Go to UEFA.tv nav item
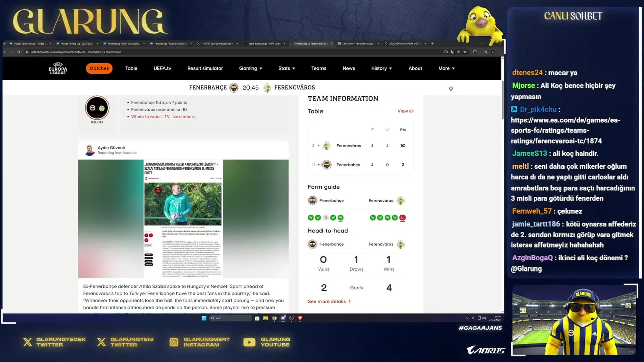 [163, 68]
